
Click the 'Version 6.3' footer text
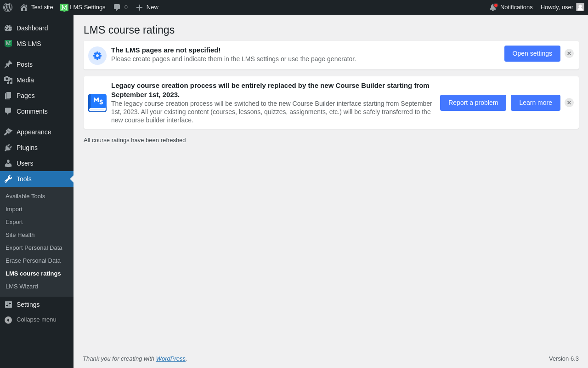(564, 359)
